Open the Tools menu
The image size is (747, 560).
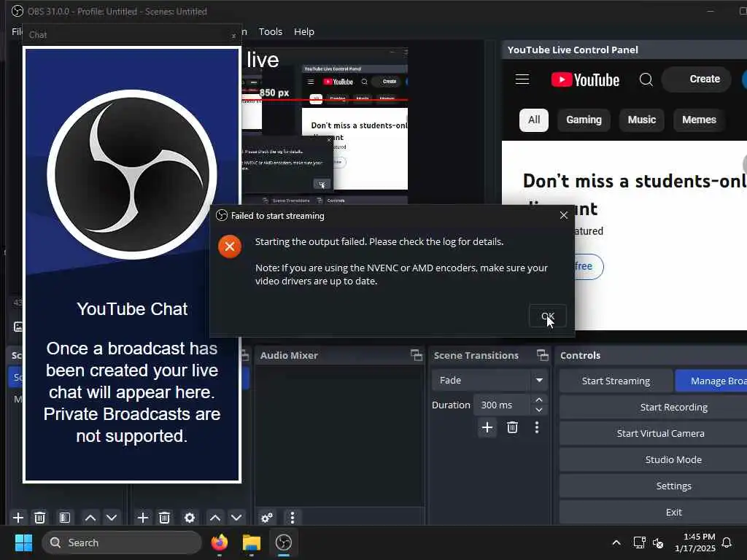[270, 31]
